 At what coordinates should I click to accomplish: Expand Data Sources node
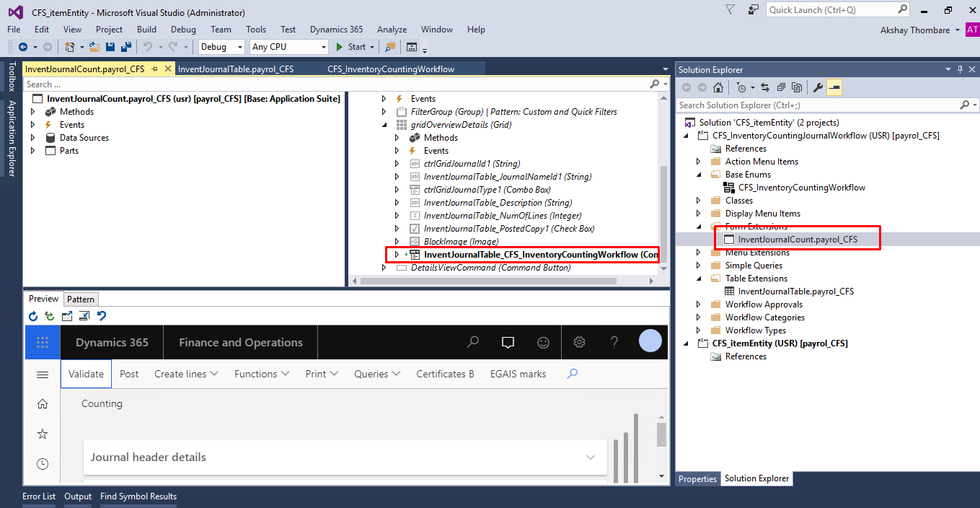[32, 138]
